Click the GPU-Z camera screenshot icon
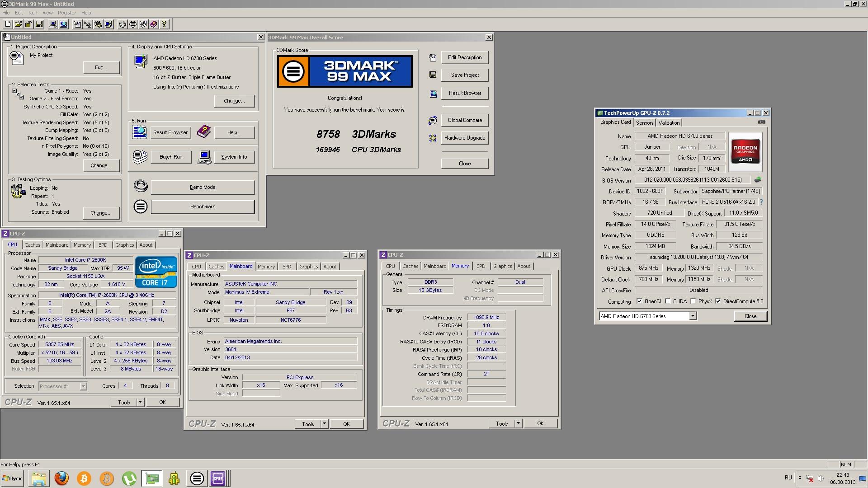The height and width of the screenshot is (488, 868). [x=762, y=122]
